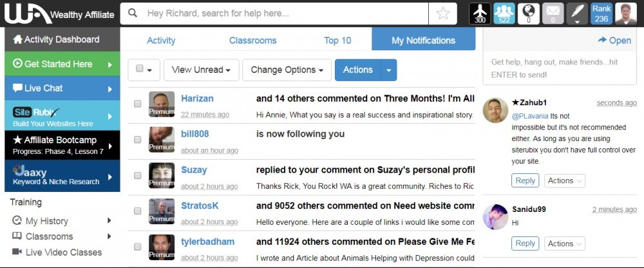The width and height of the screenshot is (644, 268).
Task: Open the followers icon showing 522
Action: tap(504, 14)
